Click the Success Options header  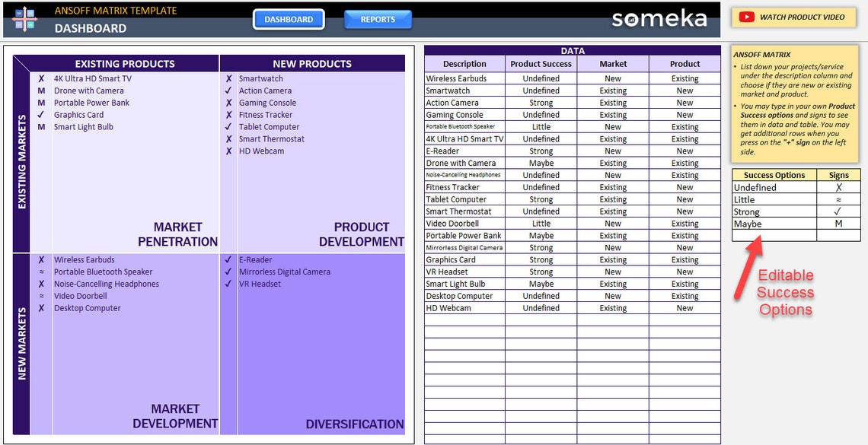pos(774,175)
